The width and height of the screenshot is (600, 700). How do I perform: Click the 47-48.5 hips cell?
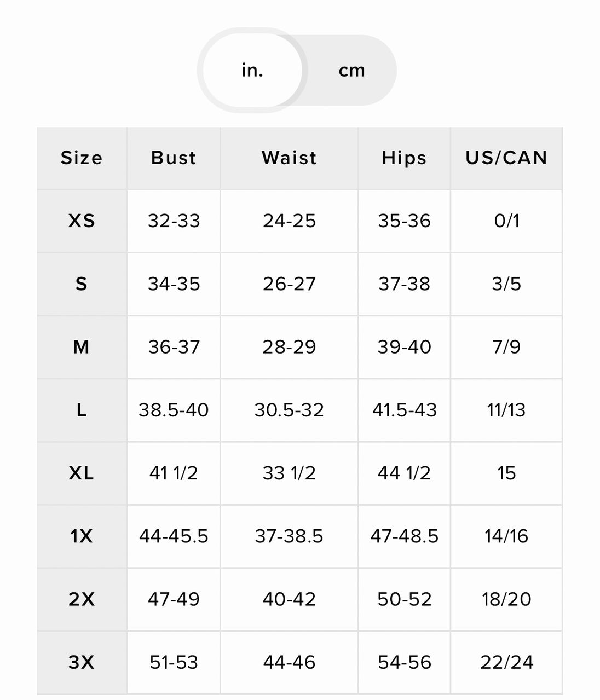[x=404, y=536]
